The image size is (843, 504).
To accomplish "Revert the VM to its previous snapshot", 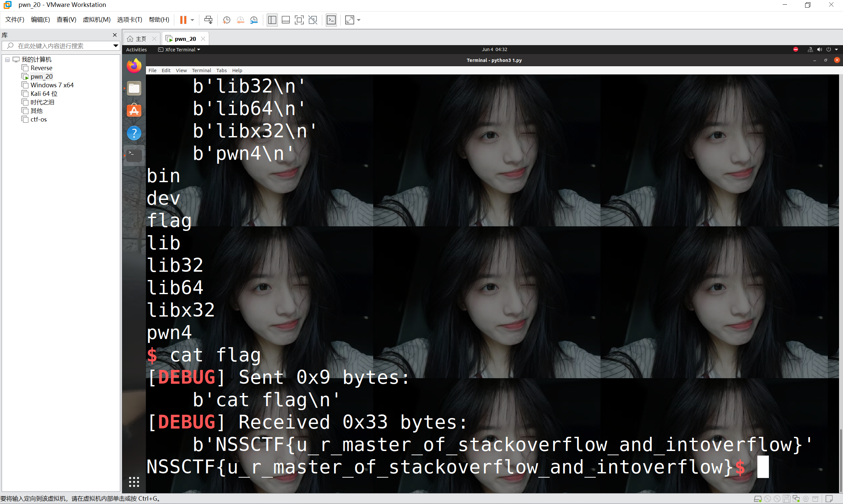I will click(x=240, y=20).
